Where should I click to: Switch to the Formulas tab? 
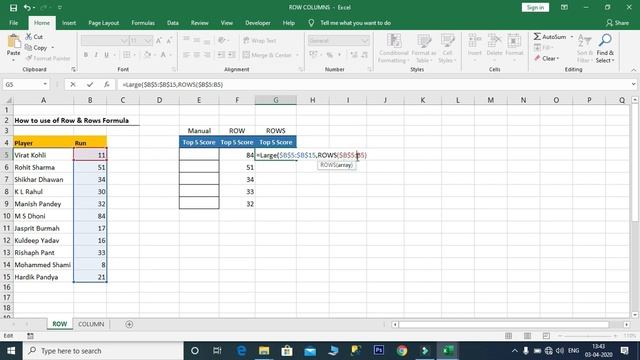(x=143, y=23)
